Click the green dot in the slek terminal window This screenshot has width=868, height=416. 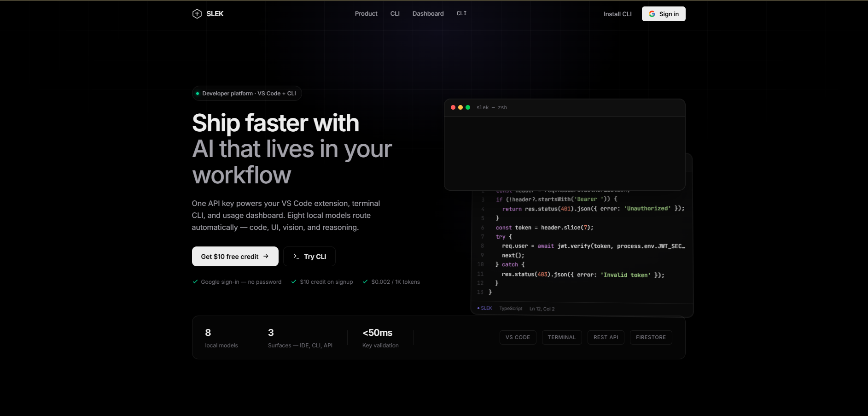468,107
